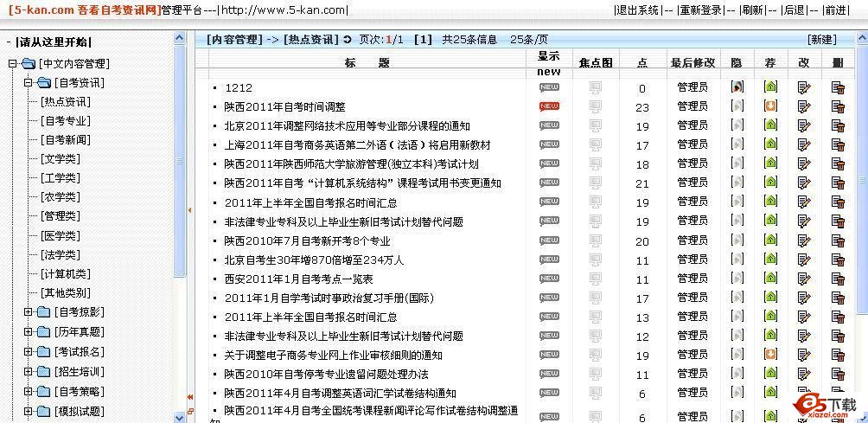This screenshot has height=423, width=868.
Task: Toggle hide for 时事政治复习手册(国际) entry
Action: [x=737, y=297]
